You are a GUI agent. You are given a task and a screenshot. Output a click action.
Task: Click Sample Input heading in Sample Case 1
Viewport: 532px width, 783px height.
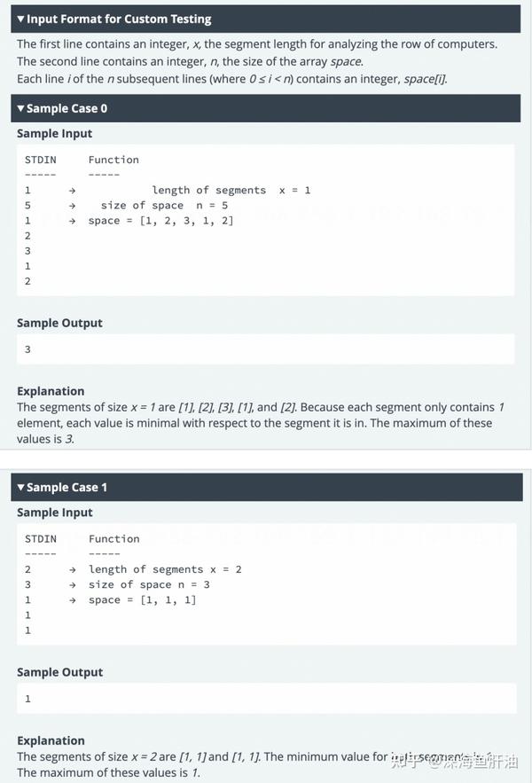point(54,513)
